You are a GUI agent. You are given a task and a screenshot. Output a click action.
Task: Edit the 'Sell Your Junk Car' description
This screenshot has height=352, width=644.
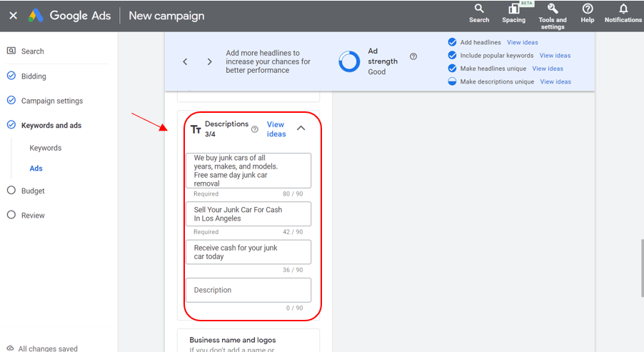(x=248, y=213)
